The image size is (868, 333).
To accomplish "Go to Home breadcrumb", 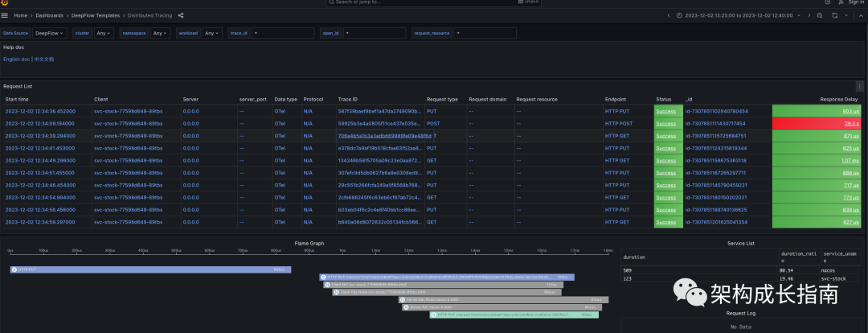I will (20, 15).
